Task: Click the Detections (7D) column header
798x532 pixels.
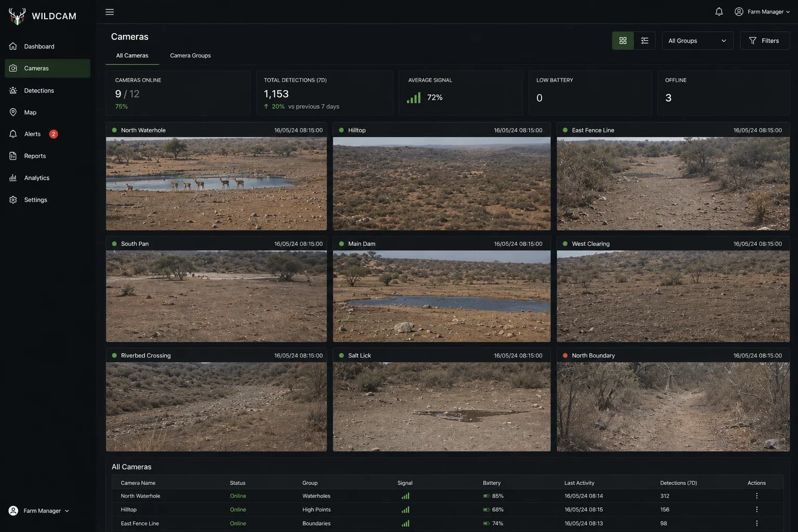Action: coord(679,483)
